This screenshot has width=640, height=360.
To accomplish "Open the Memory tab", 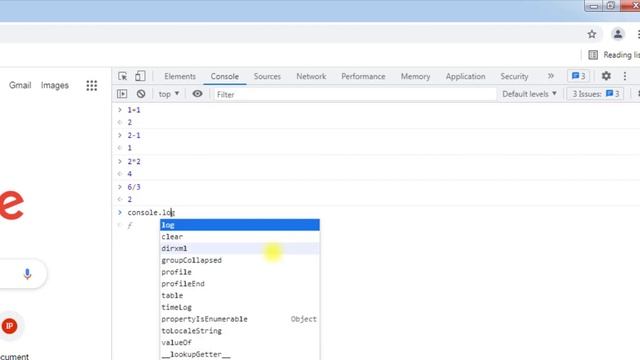I will tap(415, 76).
